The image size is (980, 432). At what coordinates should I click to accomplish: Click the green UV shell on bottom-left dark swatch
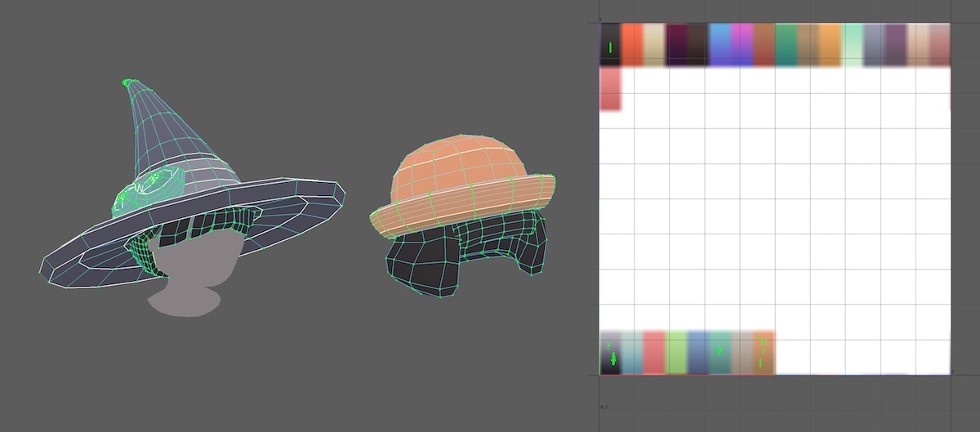(x=612, y=358)
